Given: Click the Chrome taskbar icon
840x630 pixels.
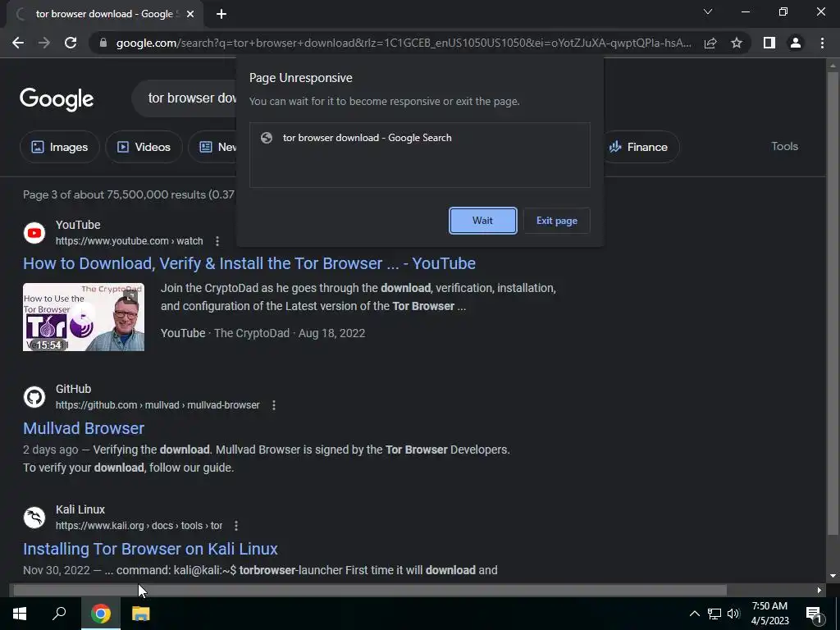Looking at the screenshot, I should (101, 614).
